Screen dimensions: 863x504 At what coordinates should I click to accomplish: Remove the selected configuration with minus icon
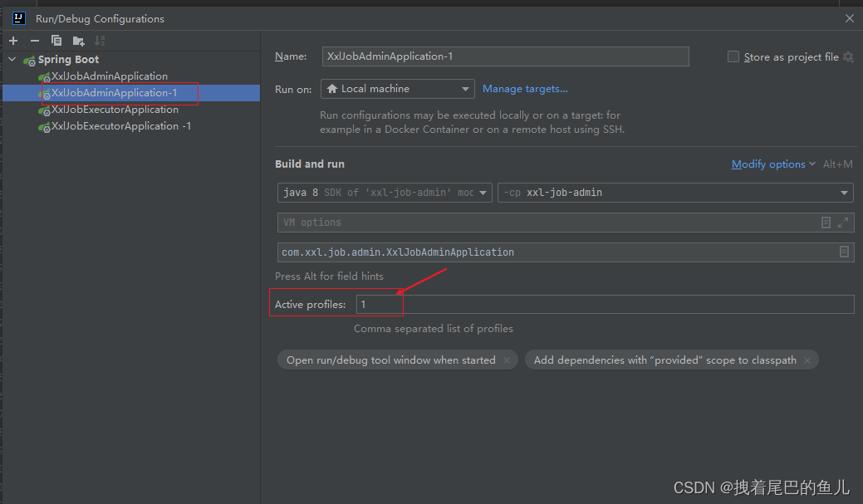pyautogui.click(x=35, y=41)
